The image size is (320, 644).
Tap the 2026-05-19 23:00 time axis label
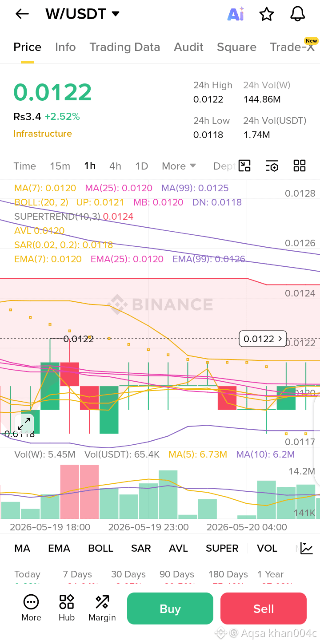tap(148, 527)
